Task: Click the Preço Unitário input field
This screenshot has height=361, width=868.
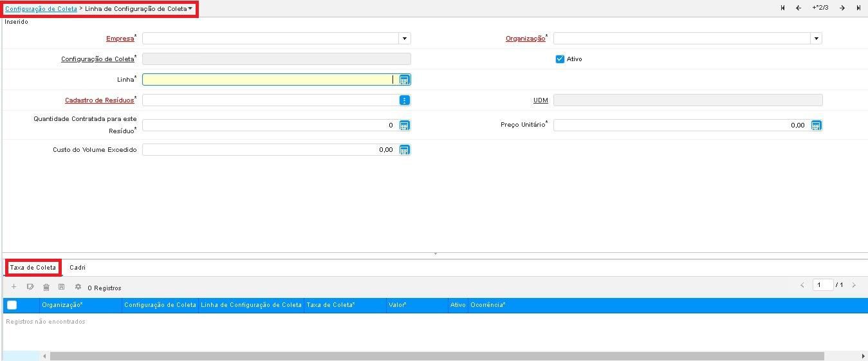Action: tap(681, 125)
